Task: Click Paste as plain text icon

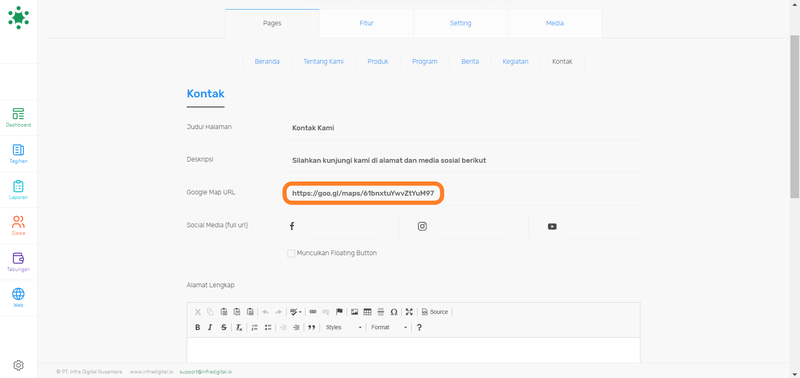Action: coord(237,312)
